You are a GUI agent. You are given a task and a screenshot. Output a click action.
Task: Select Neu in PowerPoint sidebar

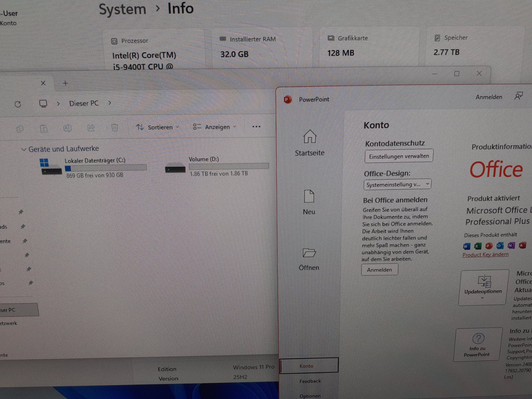pyautogui.click(x=309, y=202)
